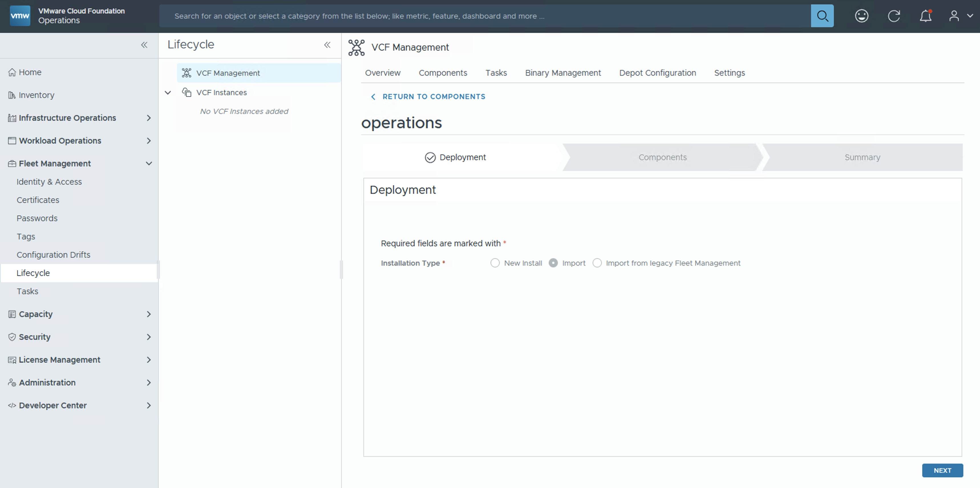Select the Import radio option
980x488 pixels.
(553, 263)
